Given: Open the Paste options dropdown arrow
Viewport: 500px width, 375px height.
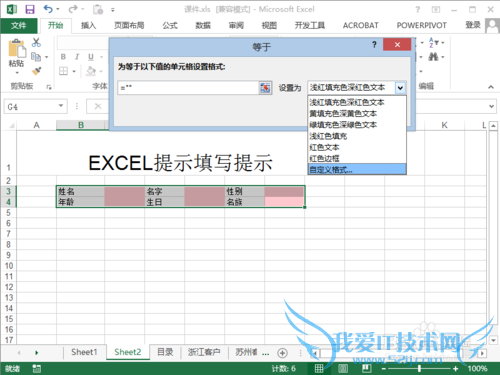Looking at the screenshot, I should [17, 72].
